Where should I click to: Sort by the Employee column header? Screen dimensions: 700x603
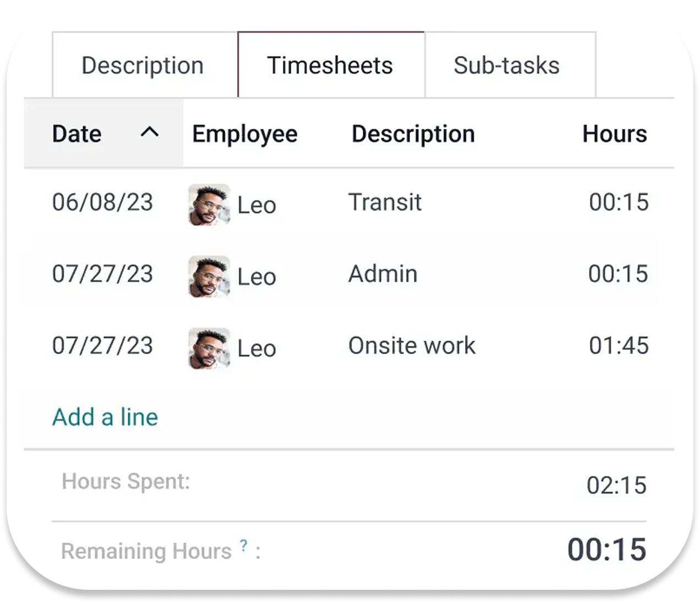tap(245, 134)
